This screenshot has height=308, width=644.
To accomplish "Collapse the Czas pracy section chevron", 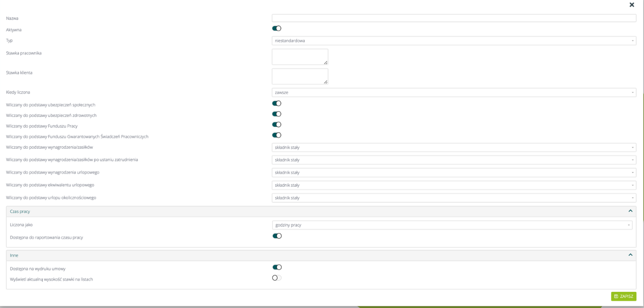I will pyautogui.click(x=630, y=211).
